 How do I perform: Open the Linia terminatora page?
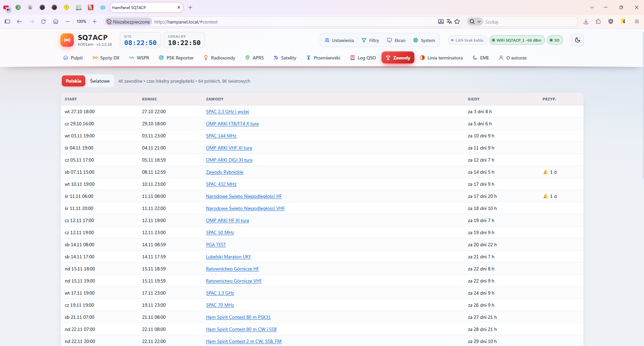tap(441, 58)
